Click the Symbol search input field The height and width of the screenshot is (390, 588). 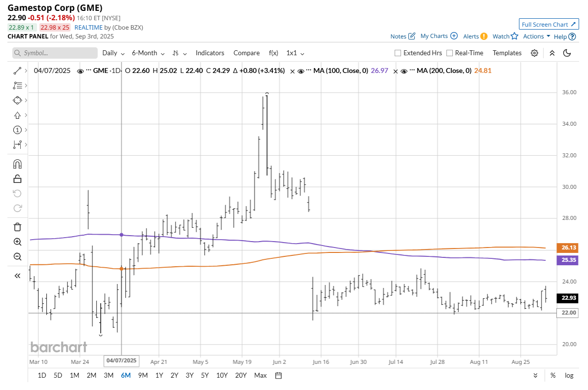pyautogui.click(x=55, y=53)
